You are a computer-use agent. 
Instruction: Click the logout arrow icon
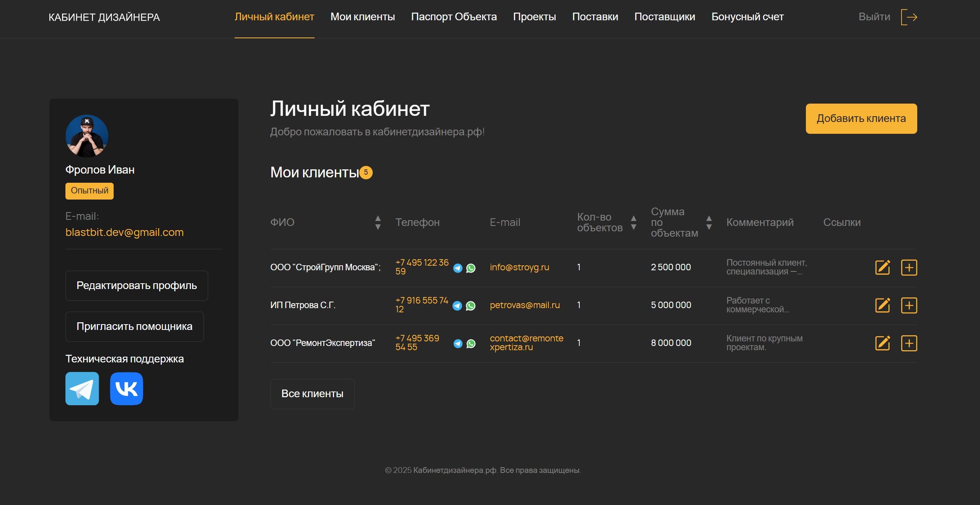(909, 17)
